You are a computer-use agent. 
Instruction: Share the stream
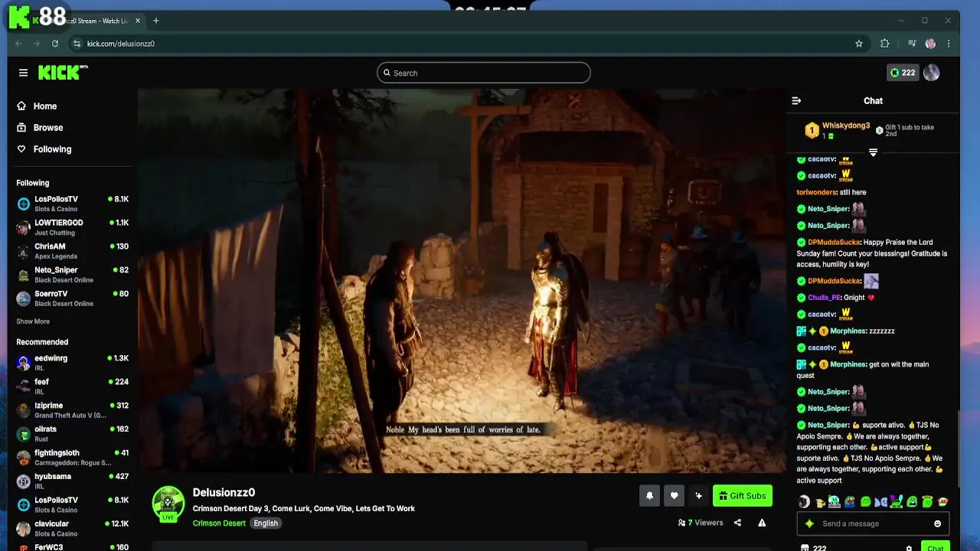pyautogui.click(x=737, y=523)
